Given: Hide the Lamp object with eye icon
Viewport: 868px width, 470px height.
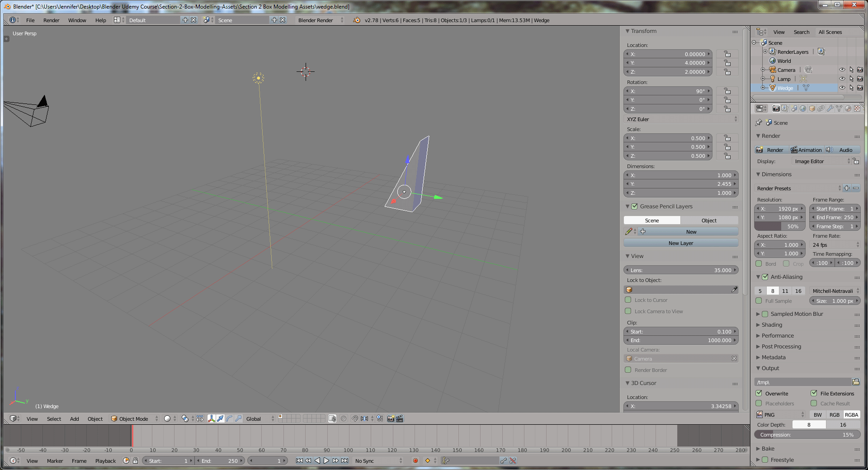Looking at the screenshot, I should (x=842, y=79).
